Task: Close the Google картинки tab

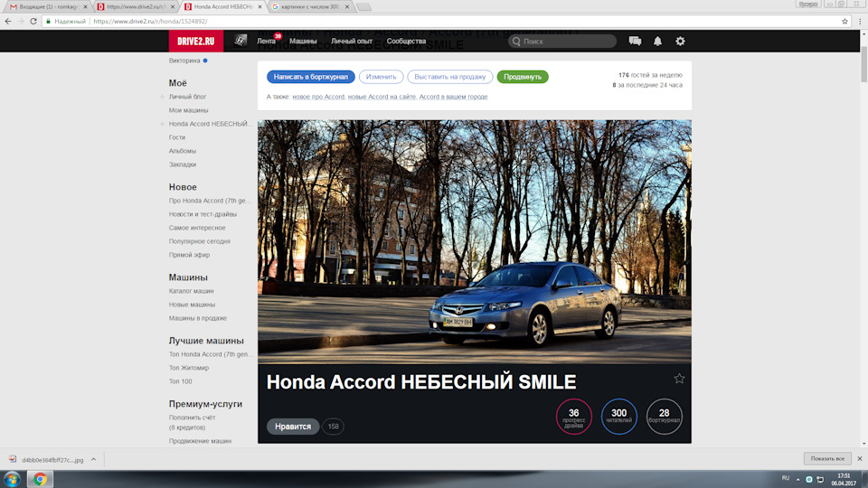Action: [347, 6]
